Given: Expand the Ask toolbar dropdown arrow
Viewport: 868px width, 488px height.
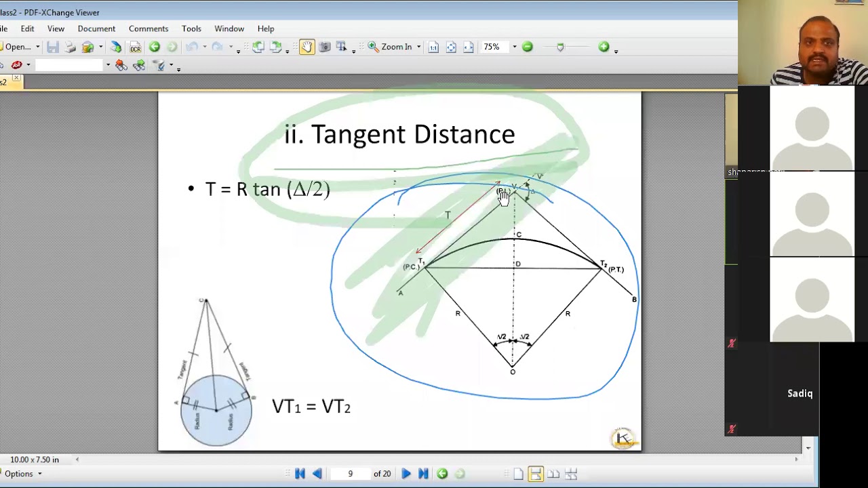Looking at the screenshot, I should (x=28, y=65).
